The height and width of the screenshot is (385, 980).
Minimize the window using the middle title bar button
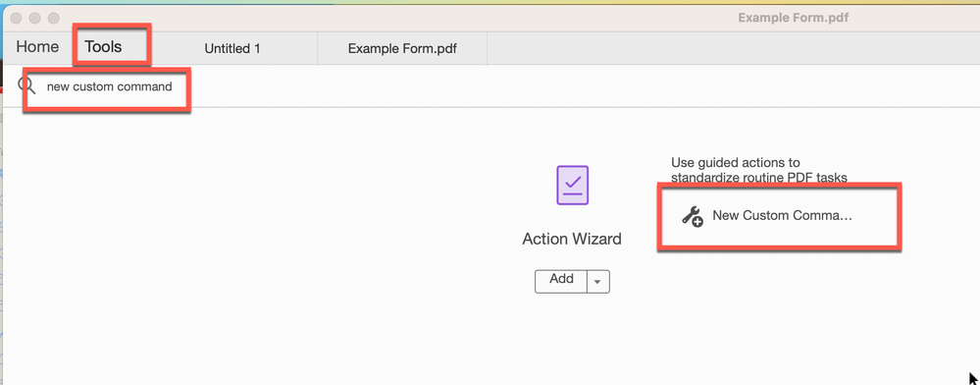[x=35, y=18]
